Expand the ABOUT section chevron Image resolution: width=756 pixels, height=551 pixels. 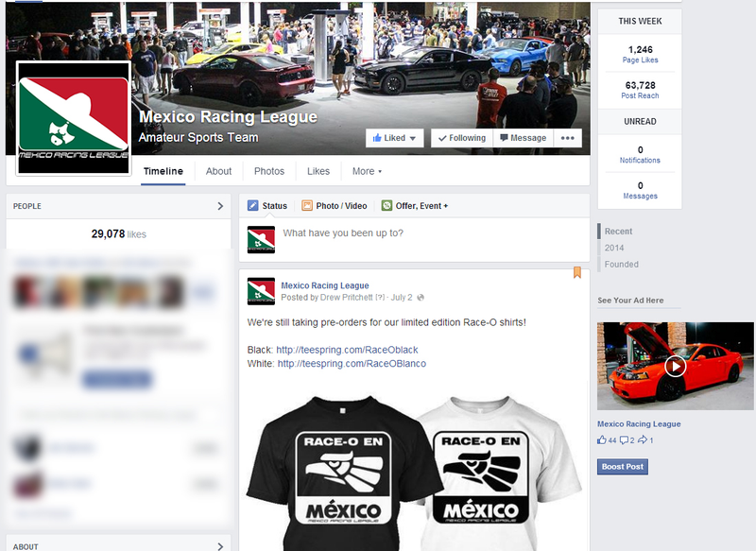click(220, 546)
